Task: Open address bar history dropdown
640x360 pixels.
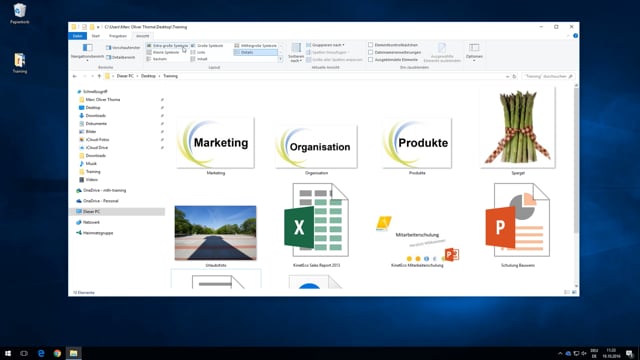Action: [507, 76]
